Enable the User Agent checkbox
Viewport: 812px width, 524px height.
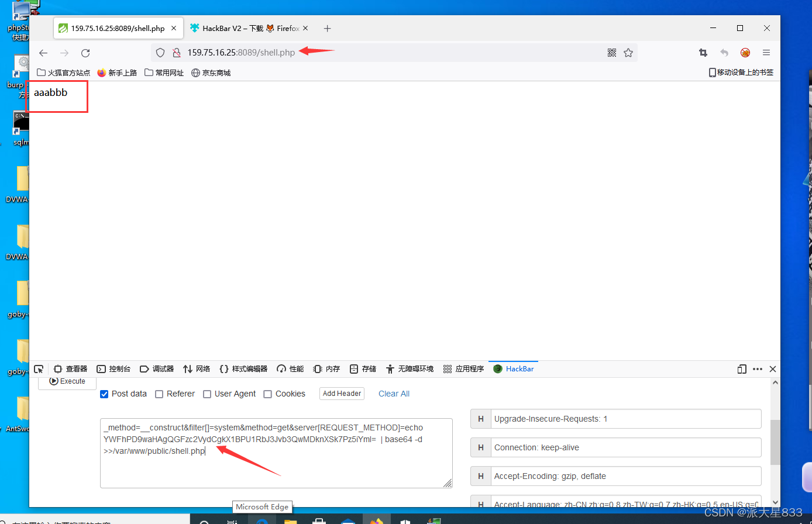point(207,394)
